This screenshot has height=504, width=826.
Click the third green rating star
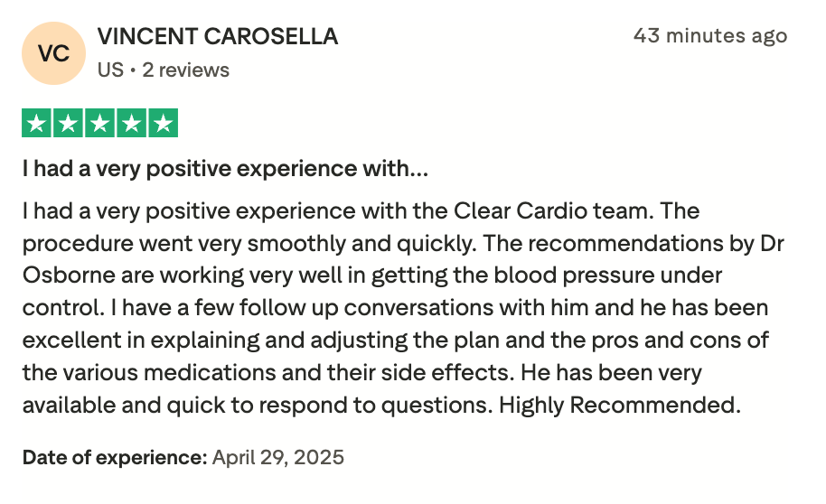click(x=99, y=123)
